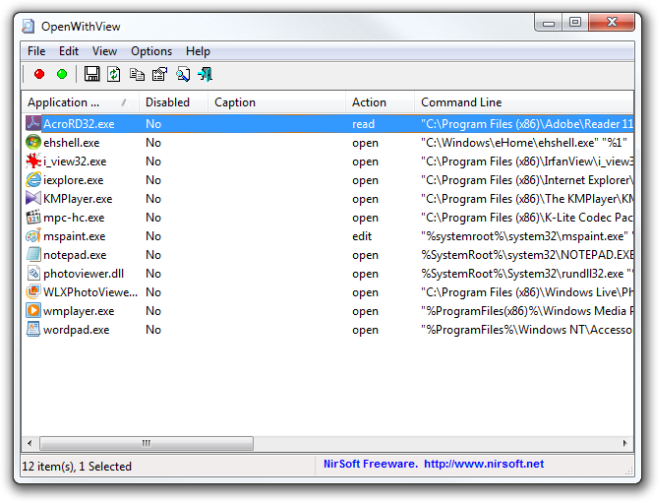Click the Copy selected items icon
660x503 pixels.
[137, 75]
